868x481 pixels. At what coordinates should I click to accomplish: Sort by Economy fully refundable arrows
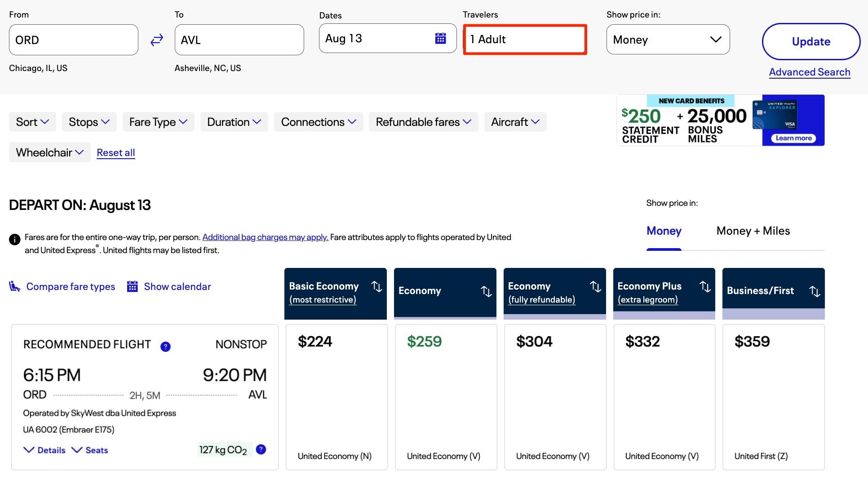click(x=595, y=286)
